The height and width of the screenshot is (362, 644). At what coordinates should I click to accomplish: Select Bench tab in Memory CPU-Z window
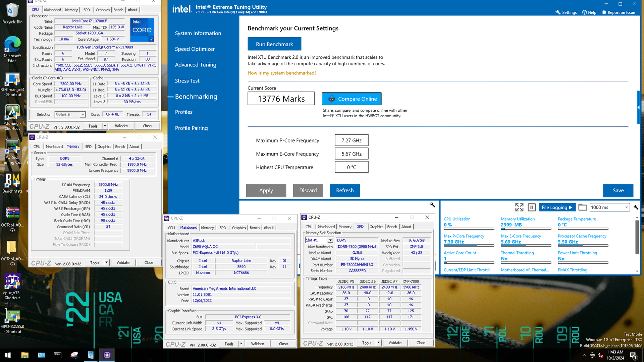(x=120, y=146)
